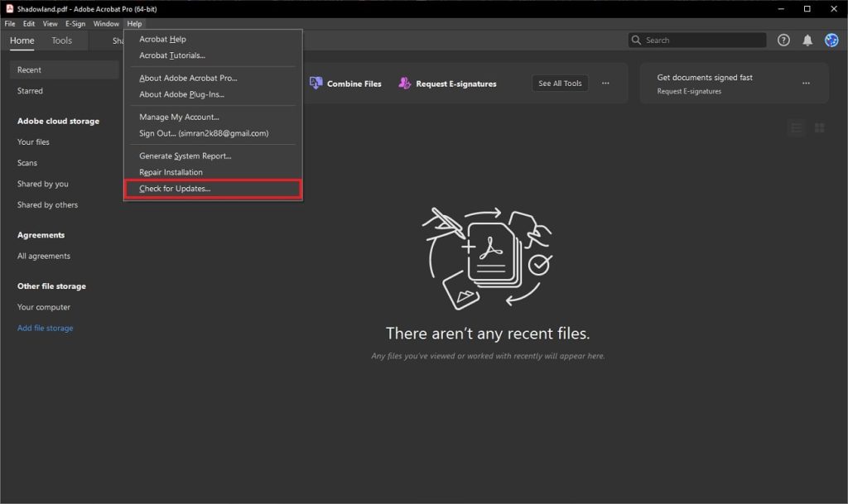Open the Edit menu
Image resolution: width=848 pixels, height=504 pixels.
(x=29, y=24)
